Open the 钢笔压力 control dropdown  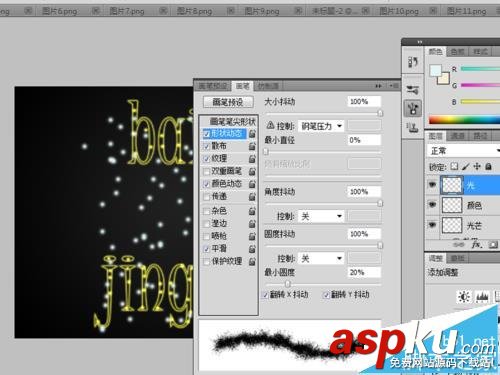(321, 126)
